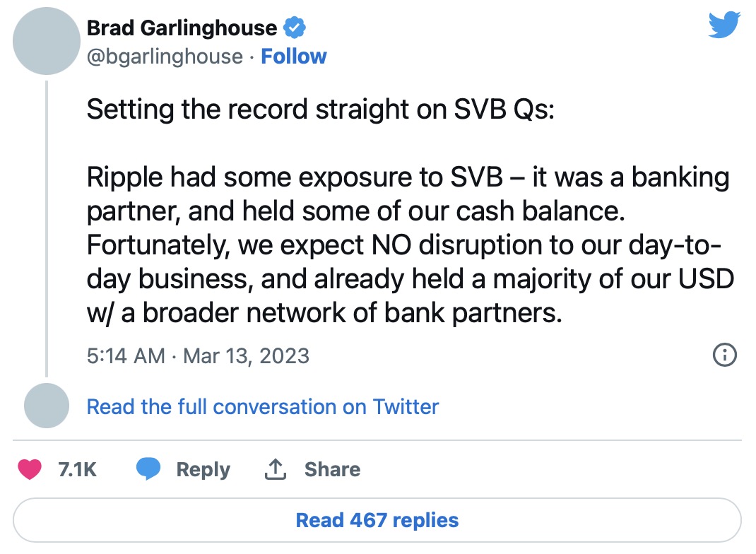Click the blue reply bubble icon
756x554 pixels.
(148, 470)
